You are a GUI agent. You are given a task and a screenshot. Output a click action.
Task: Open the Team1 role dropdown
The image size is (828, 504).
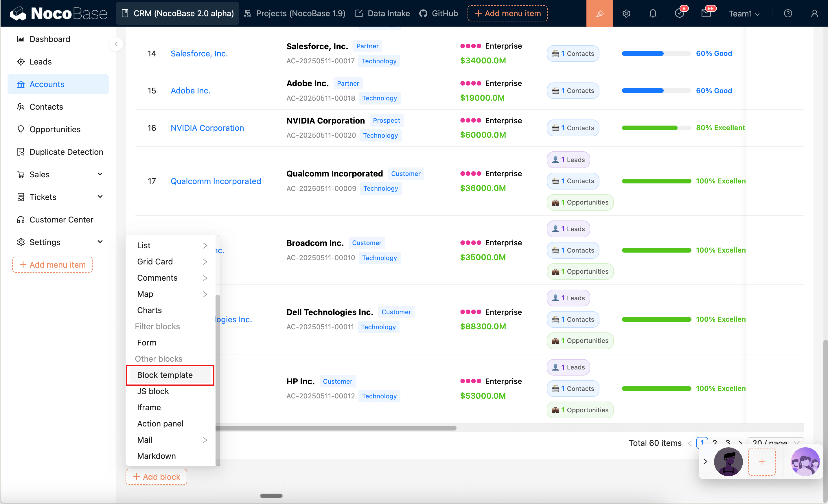[744, 13]
